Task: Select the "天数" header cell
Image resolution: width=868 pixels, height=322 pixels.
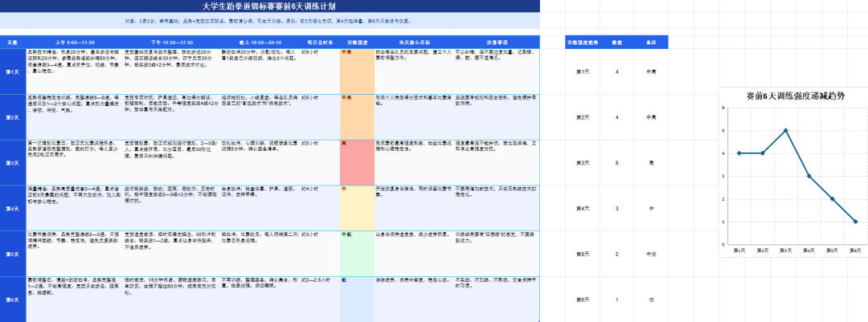Action: click(13, 42)
